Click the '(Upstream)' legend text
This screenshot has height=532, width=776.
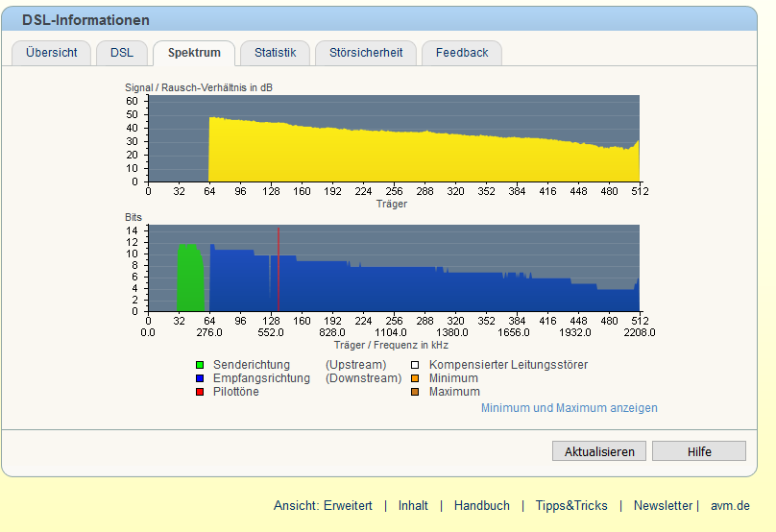click(356, 365)
